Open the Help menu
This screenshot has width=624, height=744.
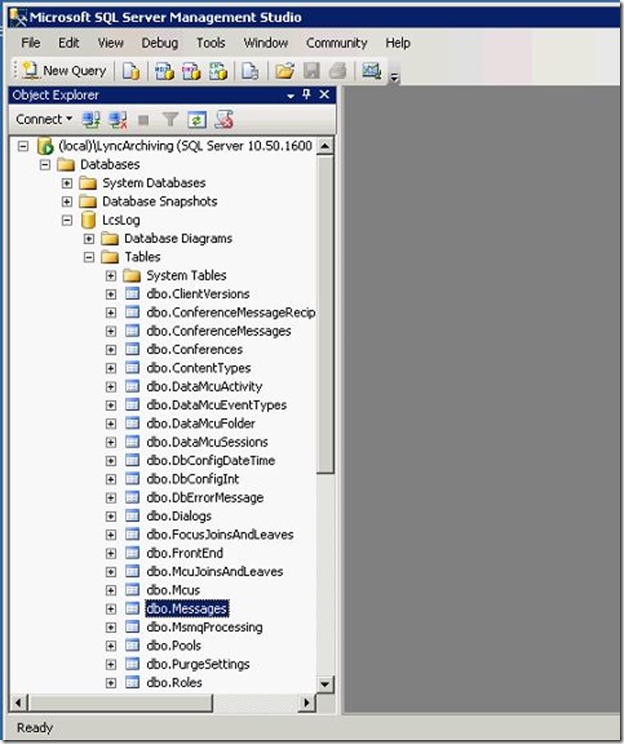point(398,43)
